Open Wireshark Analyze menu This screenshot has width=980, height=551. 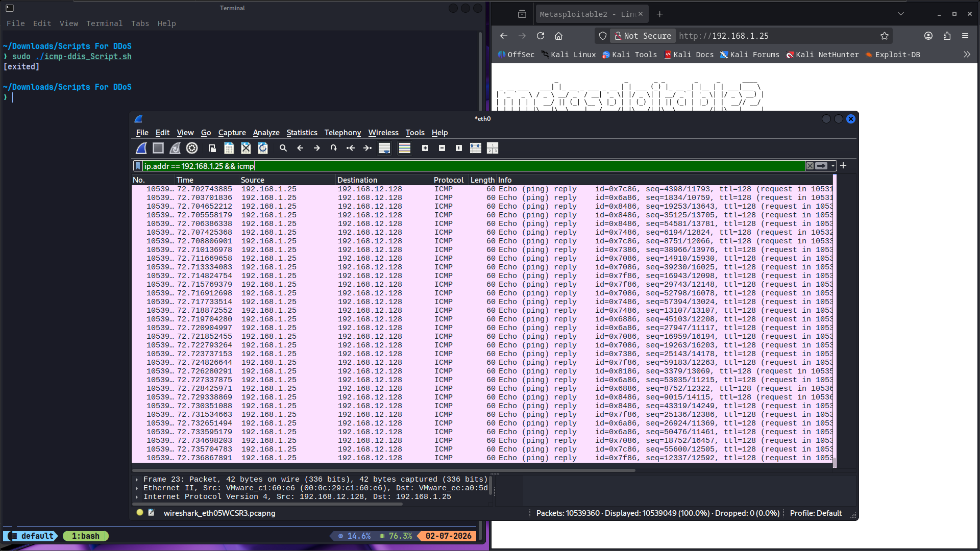coord(266,133)
